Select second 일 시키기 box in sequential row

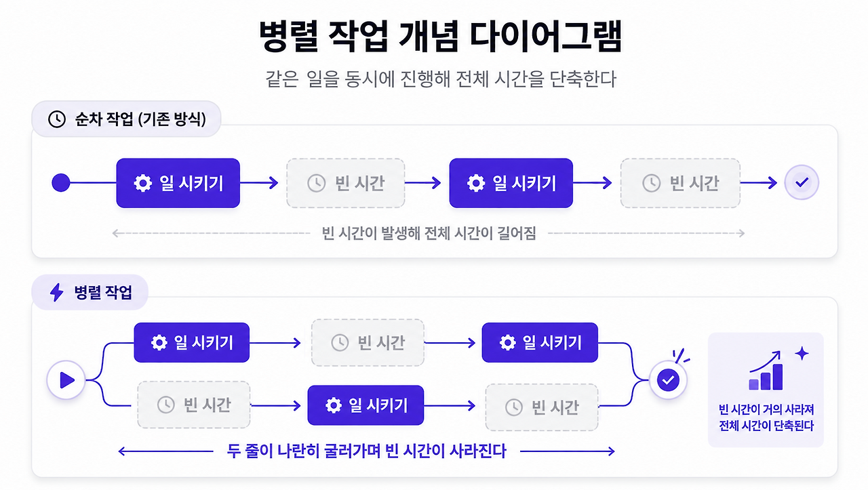click(511, 183)
